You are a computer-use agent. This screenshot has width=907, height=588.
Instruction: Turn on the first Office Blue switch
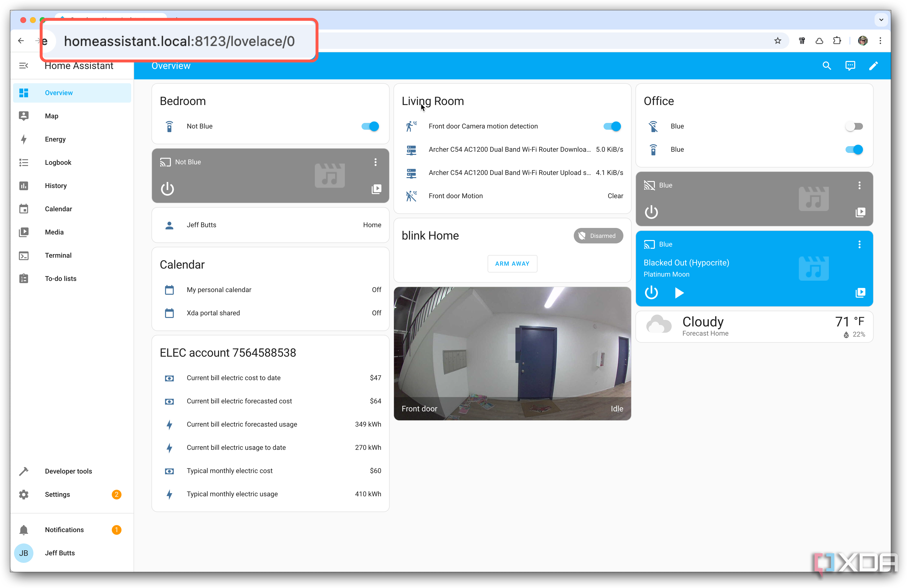click(x=854, y=126)
